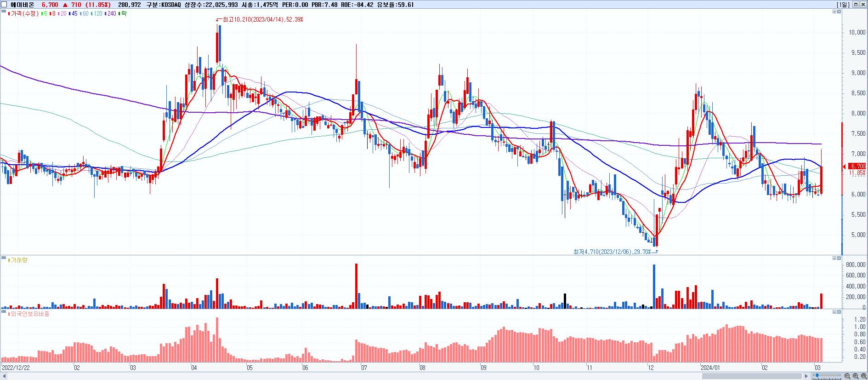The height and width of the screenshot is (380, 868).
Task: Select the 120-day moving average legend
Action: [96, 13]
